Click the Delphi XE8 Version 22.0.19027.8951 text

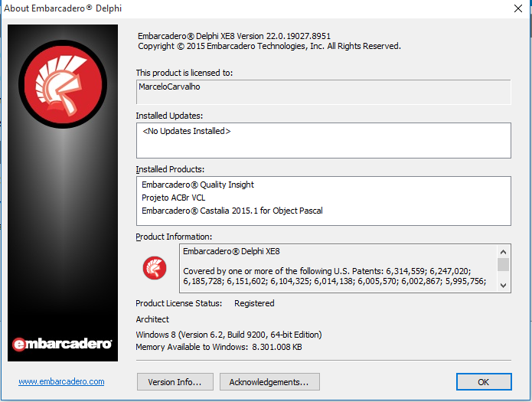click(234, 36)
